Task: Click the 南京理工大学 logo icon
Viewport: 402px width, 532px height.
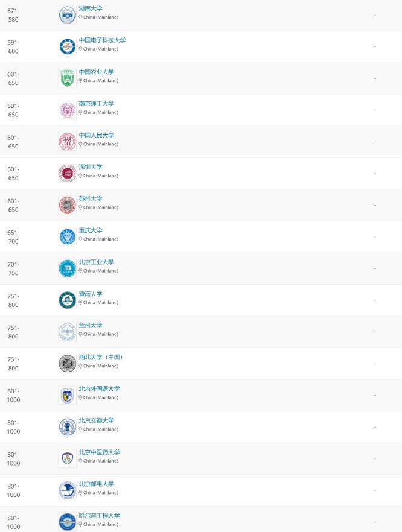Action: coord(68,110)
